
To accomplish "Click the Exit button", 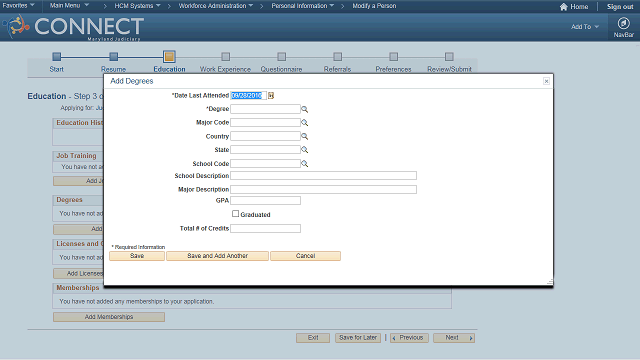I will (313, 338).
